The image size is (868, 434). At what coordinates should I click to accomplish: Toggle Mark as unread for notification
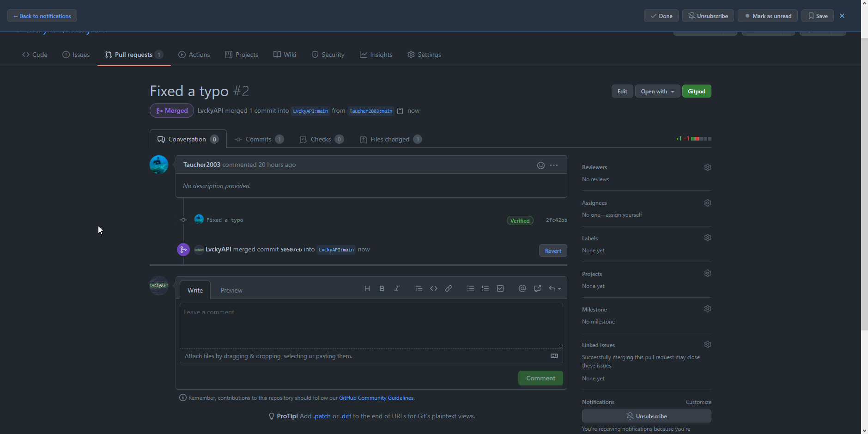pyautogui.click(x=767, y=16)
